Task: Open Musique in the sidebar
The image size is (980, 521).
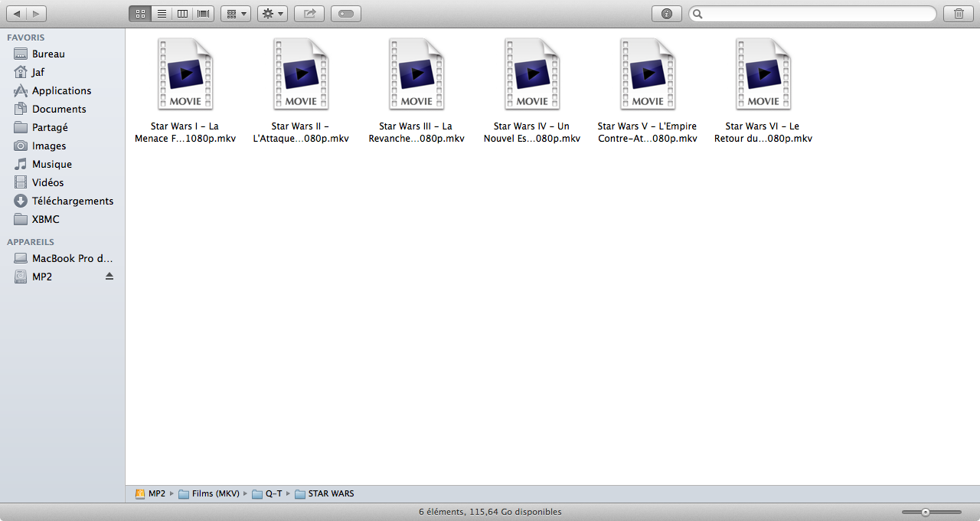Action: [x=62, y=164]
